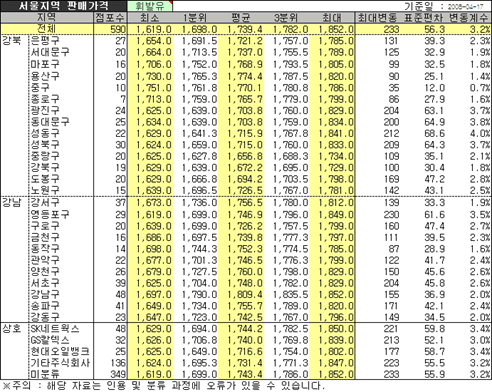
Task: Select 중구 standard deviation 12.0
Action: pos(434,88)
